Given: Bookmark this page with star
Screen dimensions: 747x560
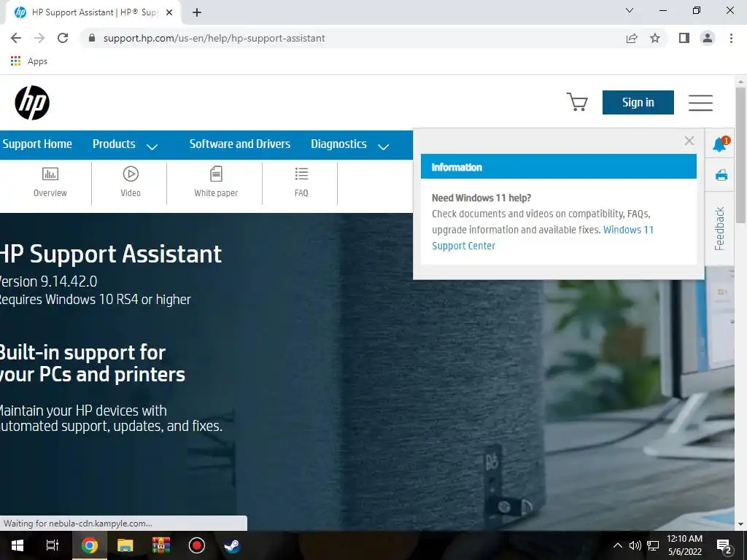Looking at the screenshot, I should pyautogui.click(x=655, y=38).
